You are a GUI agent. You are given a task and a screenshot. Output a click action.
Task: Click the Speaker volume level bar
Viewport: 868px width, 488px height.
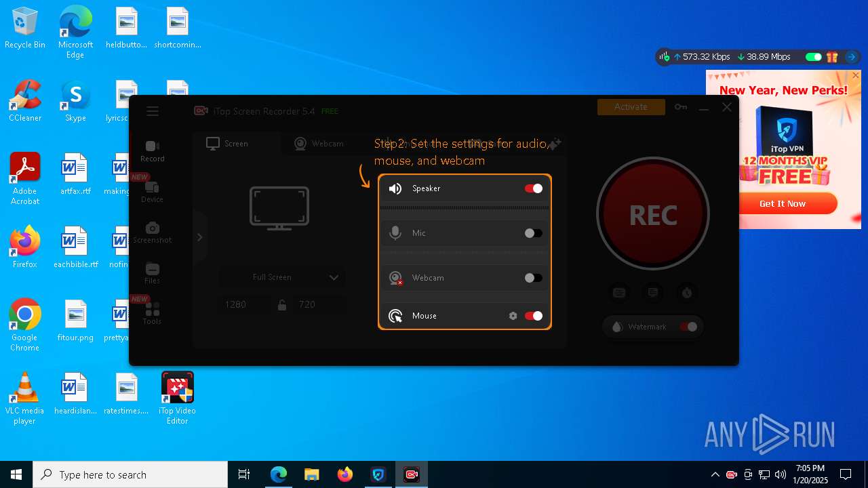(x=465, y=207)
